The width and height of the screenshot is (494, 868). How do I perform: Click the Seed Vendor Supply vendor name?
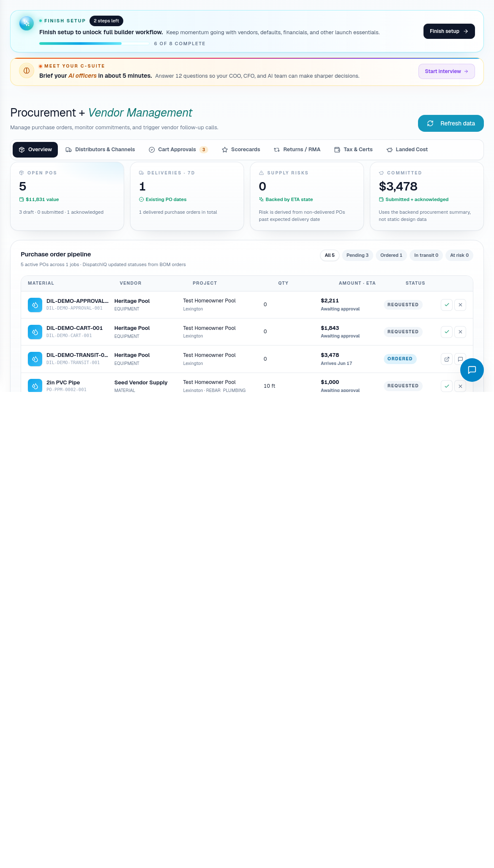pyautogui.click(x=141, y=382)
